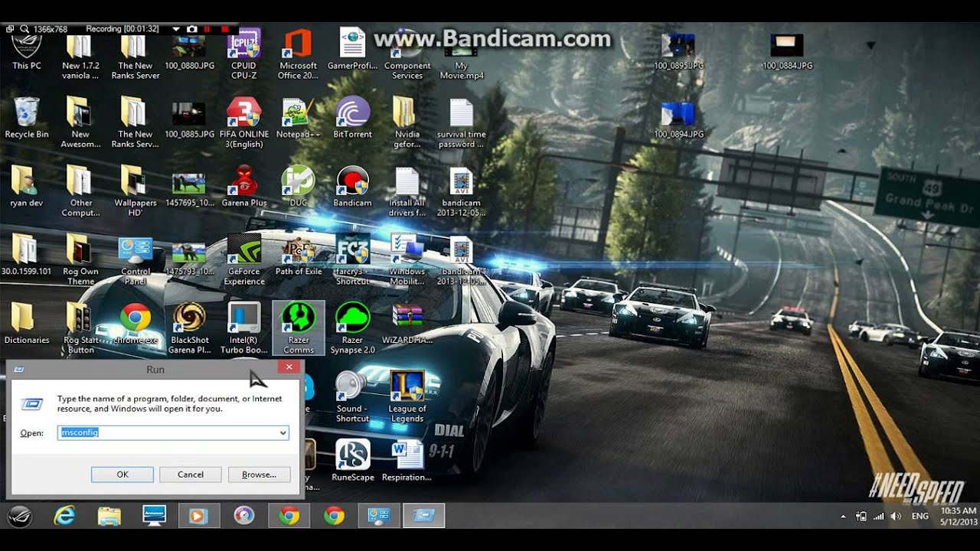This screenshot has height=551, width=980.
Task: Select the ryan dev folder
Action: [27, 186]
